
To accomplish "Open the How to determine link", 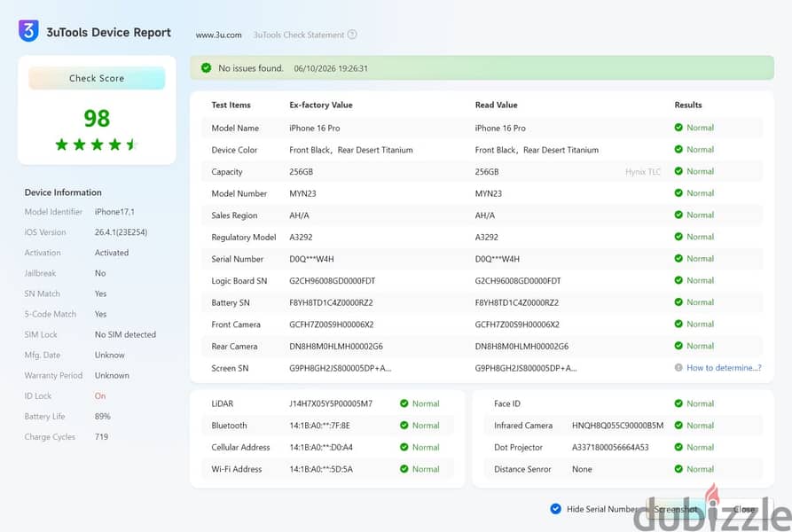I will click(x=724, y=367).
